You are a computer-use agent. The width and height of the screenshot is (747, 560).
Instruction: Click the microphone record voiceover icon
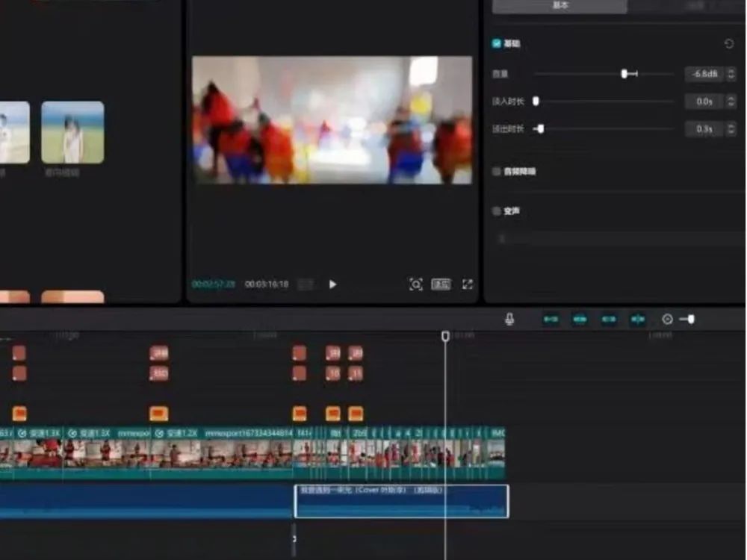[x=509, y=319]
